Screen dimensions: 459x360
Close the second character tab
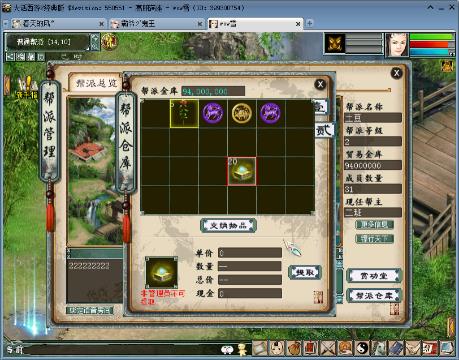tap(200, 24)
